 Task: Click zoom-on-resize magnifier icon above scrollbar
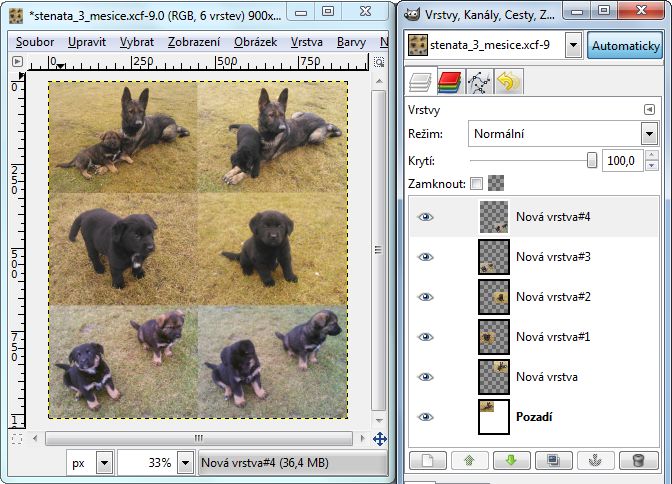[379, 62]
